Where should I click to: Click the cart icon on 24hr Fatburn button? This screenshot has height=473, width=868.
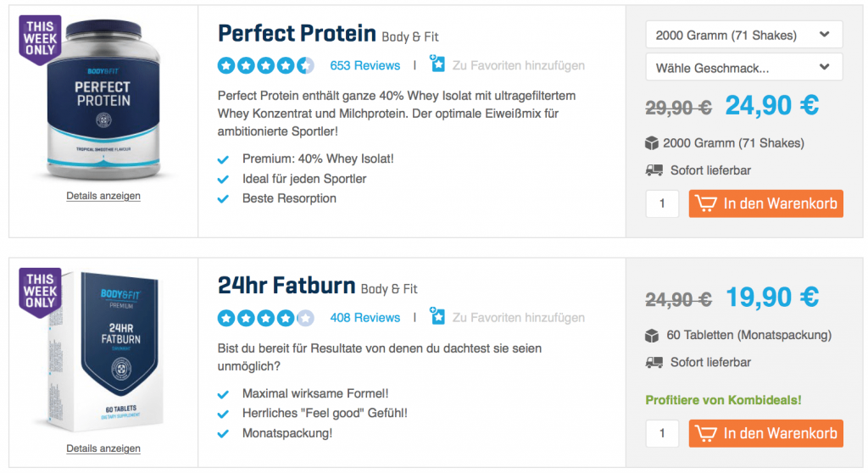pyautogui.click(x=704, y=433)
